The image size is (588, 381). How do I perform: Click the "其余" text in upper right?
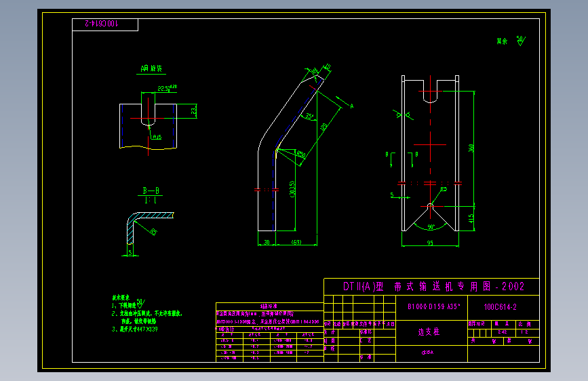(502, 41)
